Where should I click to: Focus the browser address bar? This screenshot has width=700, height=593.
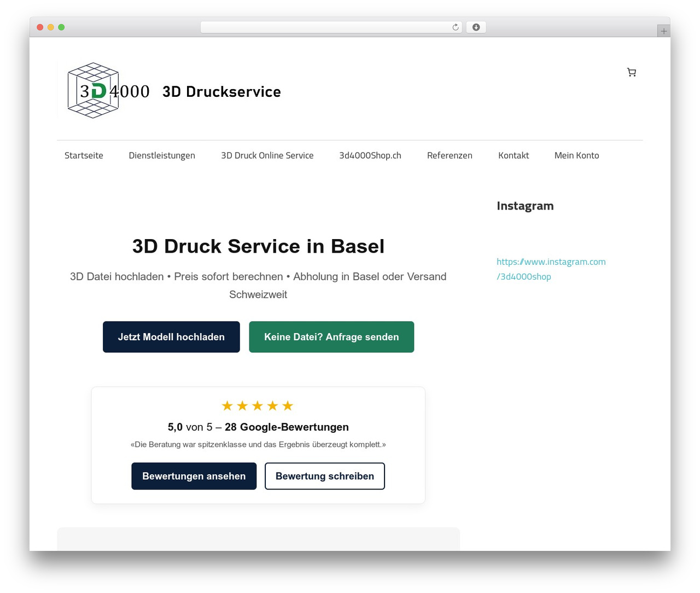point(331,27)
